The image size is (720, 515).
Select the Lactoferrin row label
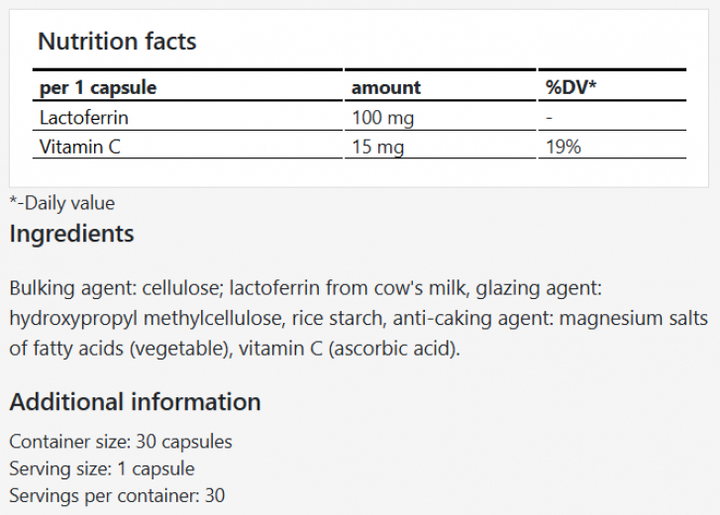pyautogui.click(x=84, y=117)
